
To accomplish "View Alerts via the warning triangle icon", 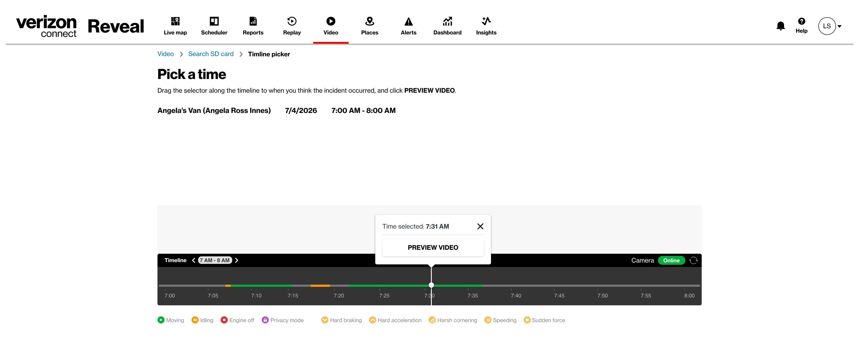I will point(408,22).
